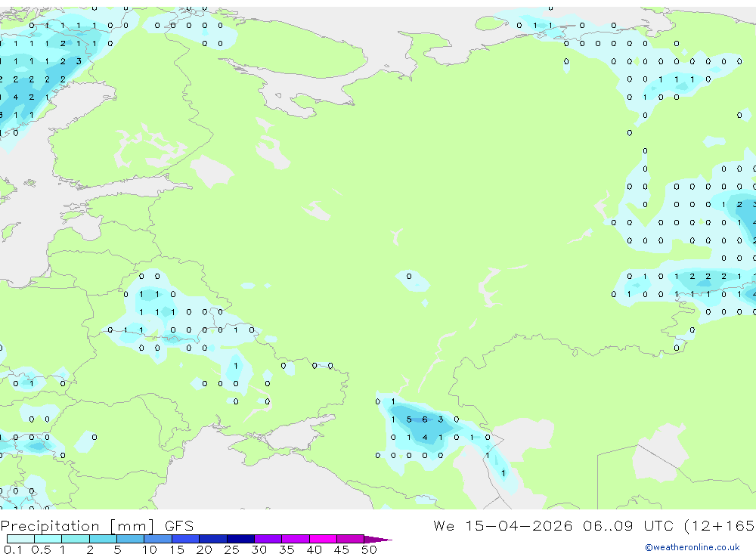Click the '5' value left of the 6
The height and width of the screenshot is (554, 756).
point(409,419)
